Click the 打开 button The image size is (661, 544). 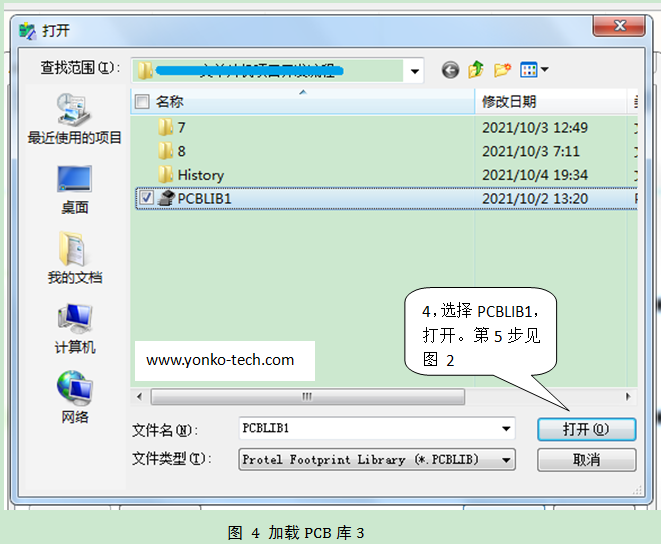pos(586,429)
